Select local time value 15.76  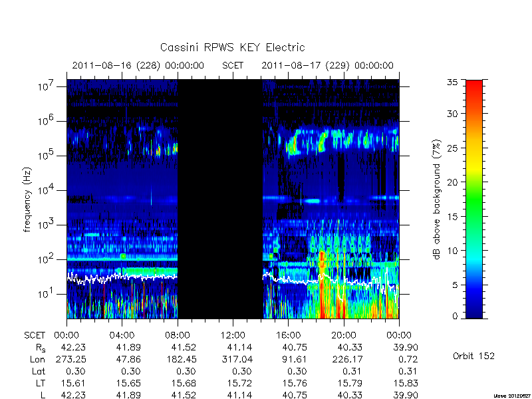(295, 383)
